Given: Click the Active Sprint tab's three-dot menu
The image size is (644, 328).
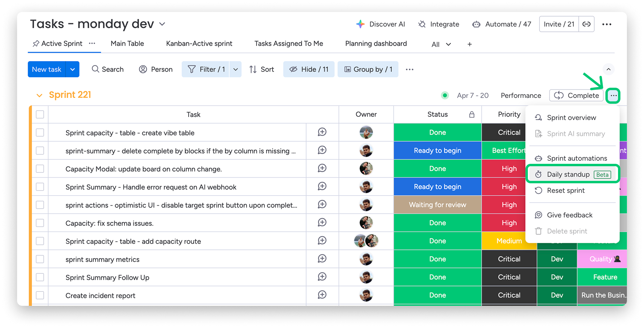Looking at the screenshot, I should pyautogui.click(x=92, y=43).
